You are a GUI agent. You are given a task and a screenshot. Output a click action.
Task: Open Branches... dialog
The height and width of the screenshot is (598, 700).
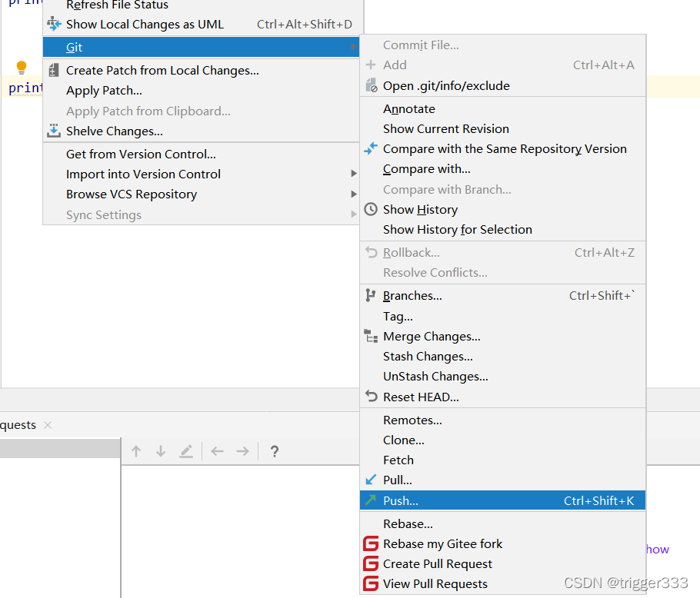point(502,296)
